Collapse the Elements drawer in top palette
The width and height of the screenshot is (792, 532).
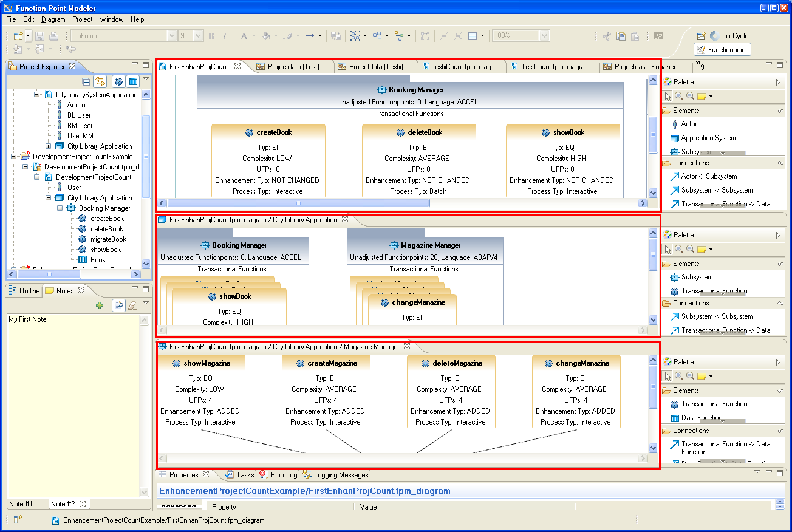tap(780, 111)
